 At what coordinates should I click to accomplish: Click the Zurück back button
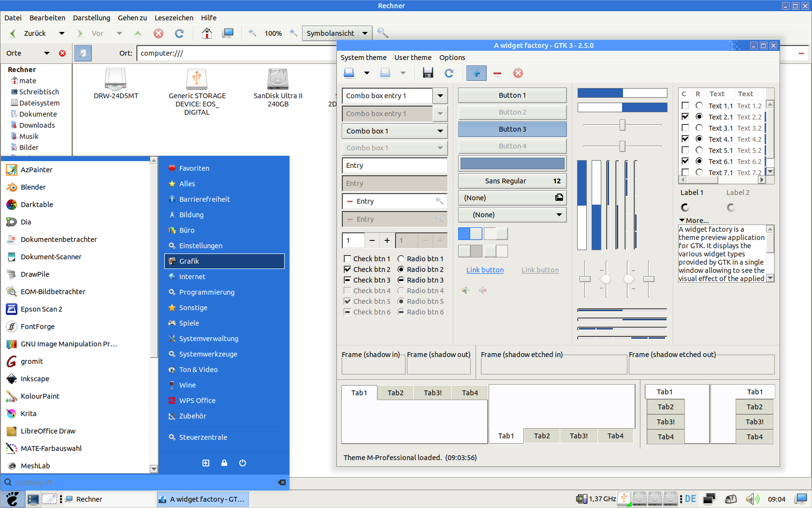click(x=29, y=33)
